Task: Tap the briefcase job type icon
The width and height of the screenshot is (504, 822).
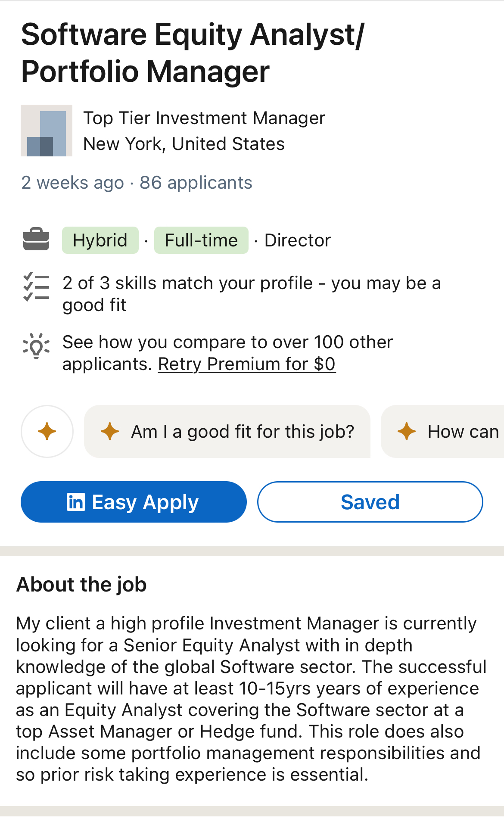Action: click(36, 239)
